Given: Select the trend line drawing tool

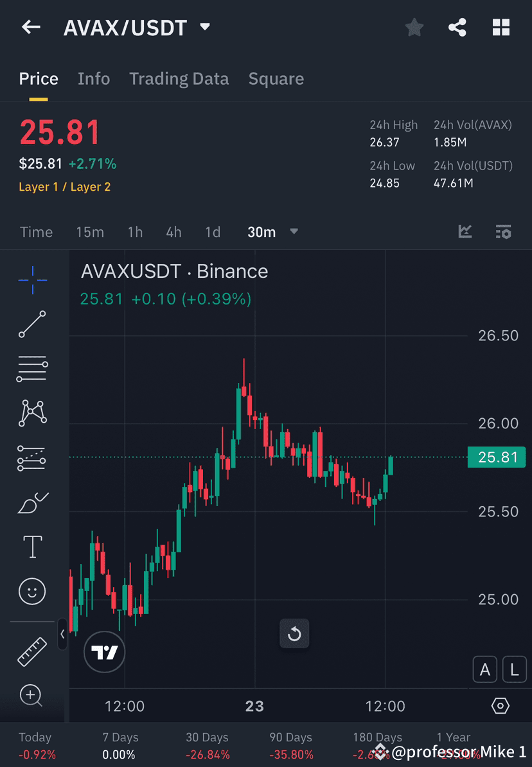Looking at the screenshot, I should (32, 324).
